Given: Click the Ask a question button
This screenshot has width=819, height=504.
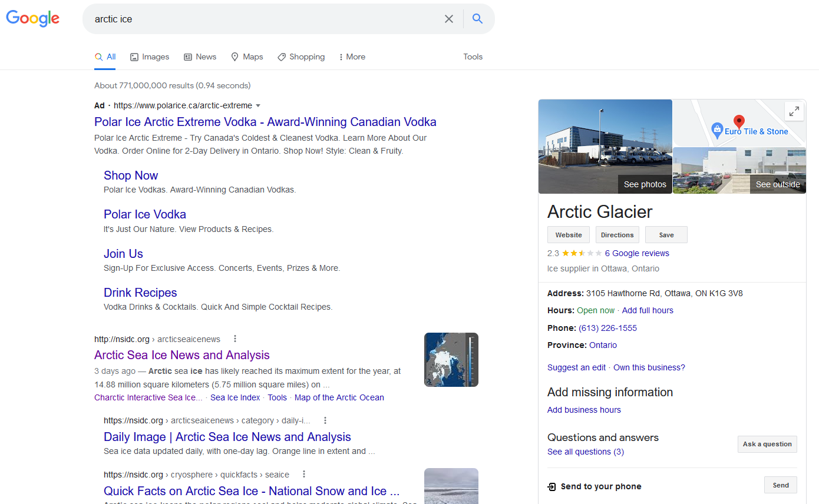Looking at the screenshot, I should pyautogui.click(x=767, y=444).
